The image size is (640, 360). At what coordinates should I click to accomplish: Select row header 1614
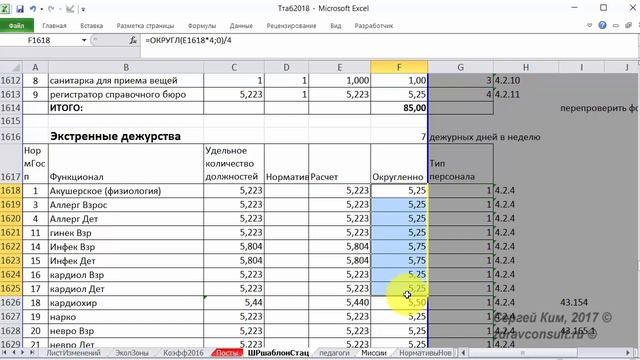coord(11,108)
